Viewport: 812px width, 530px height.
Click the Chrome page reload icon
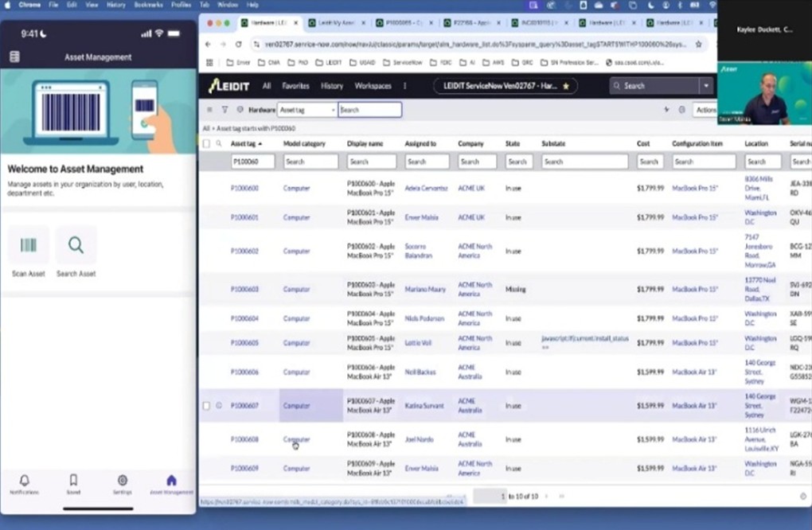(238, 45)
